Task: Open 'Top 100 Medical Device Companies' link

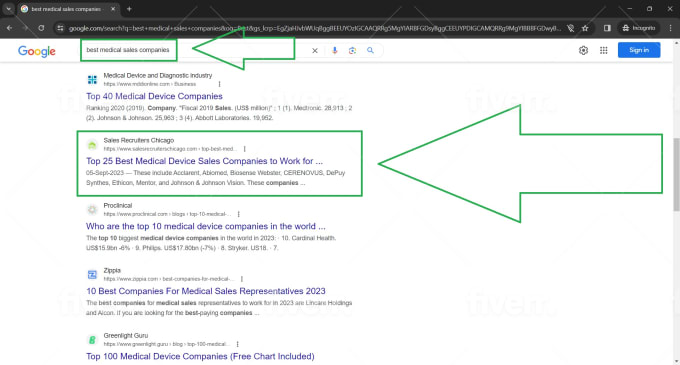Action: (x=200, y=356)
